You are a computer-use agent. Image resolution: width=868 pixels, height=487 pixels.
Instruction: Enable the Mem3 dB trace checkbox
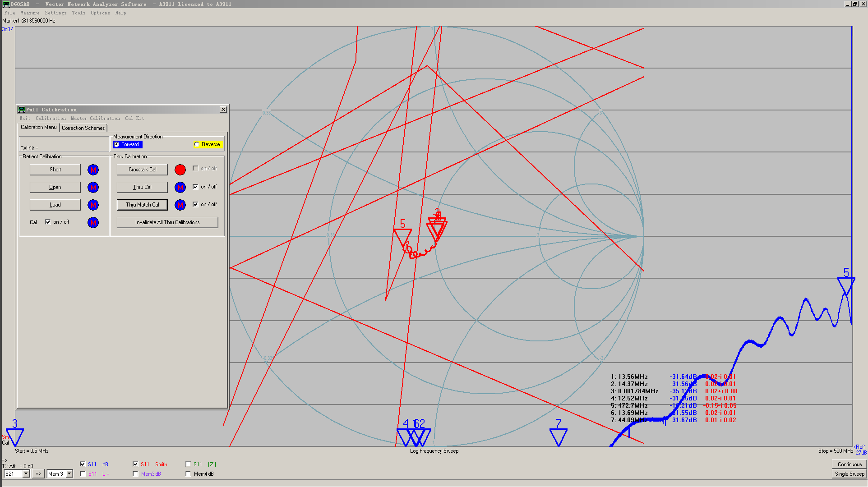135,473
